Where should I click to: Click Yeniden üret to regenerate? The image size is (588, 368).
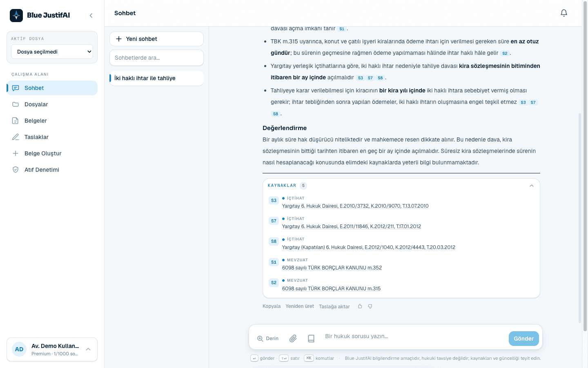pyautogui.click(x=300, y=306)
